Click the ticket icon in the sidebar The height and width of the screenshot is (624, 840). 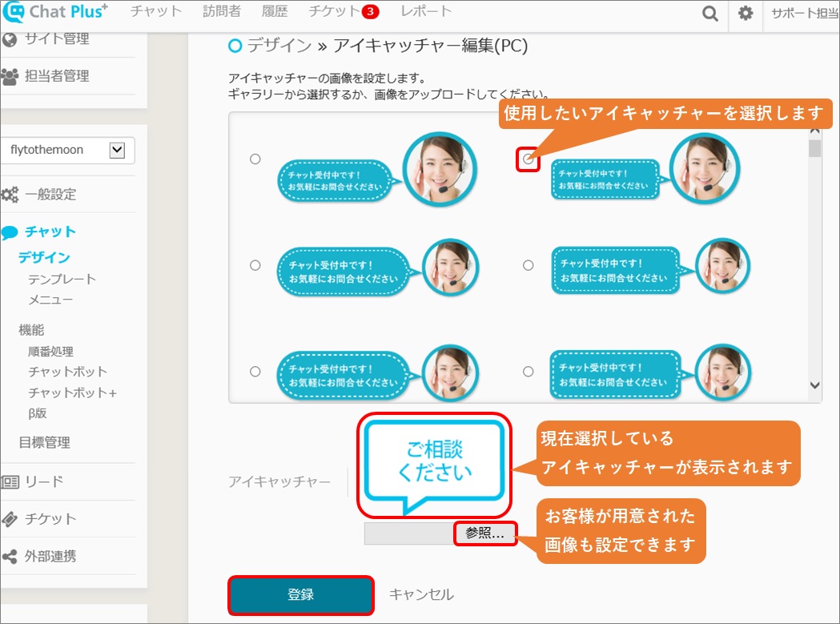(x=10, y=519)
